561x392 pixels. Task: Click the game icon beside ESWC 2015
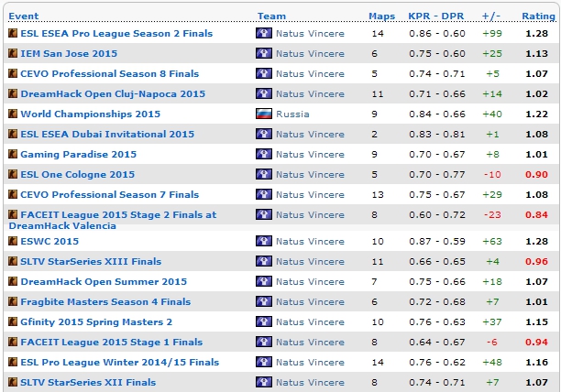click(x=13, y=241)
